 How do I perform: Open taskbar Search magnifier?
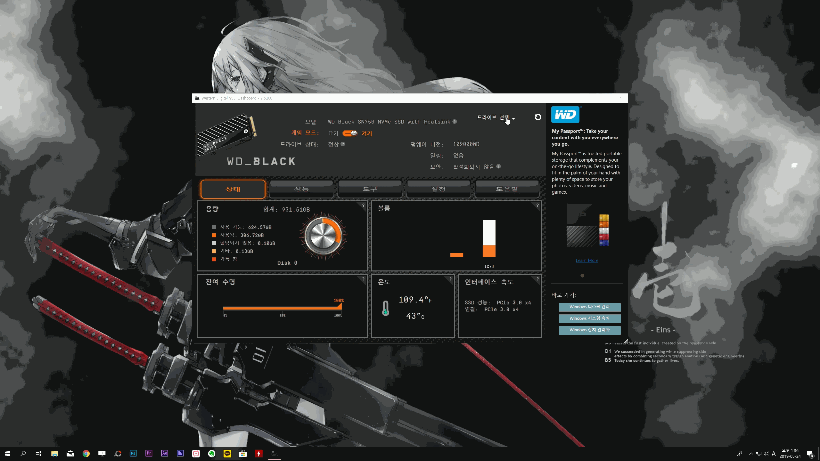coord(23,454)
